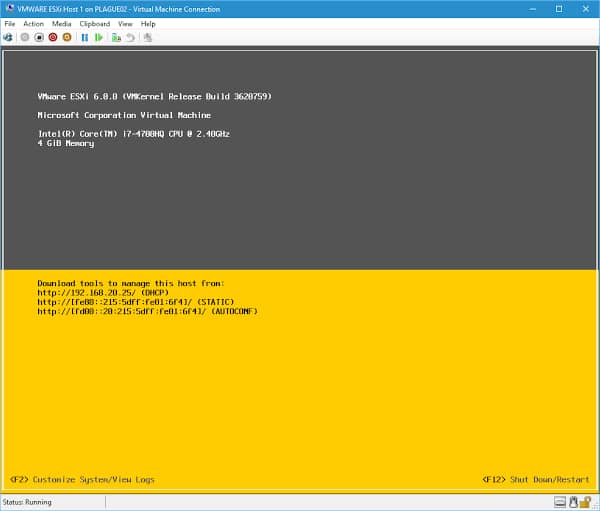Open the View menu

point(125,24)
